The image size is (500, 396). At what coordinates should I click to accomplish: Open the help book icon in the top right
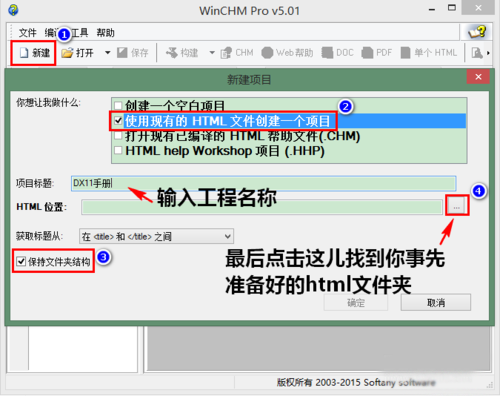coord(477,32)
